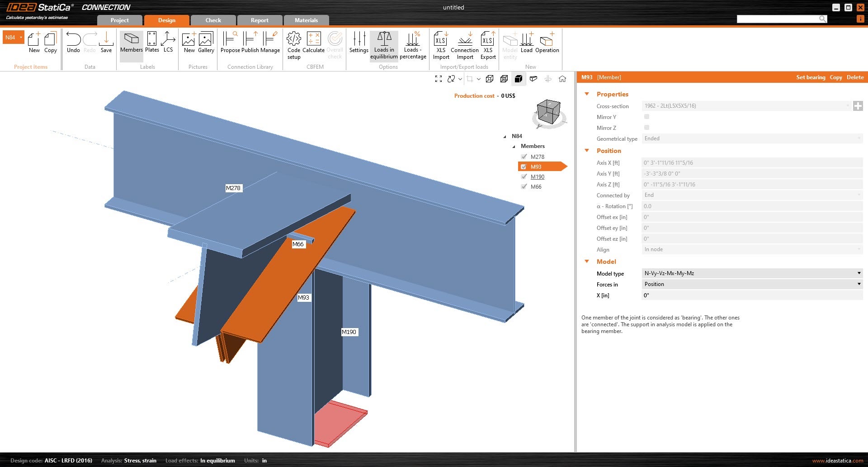868x467 pixels.
Task: Open the Forces in dropdown
Action: pos(858,284)
